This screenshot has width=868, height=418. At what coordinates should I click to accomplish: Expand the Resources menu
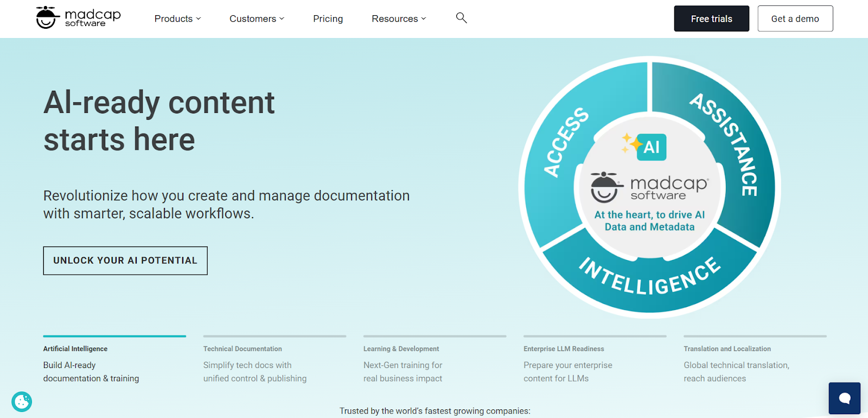click(399, 18)
